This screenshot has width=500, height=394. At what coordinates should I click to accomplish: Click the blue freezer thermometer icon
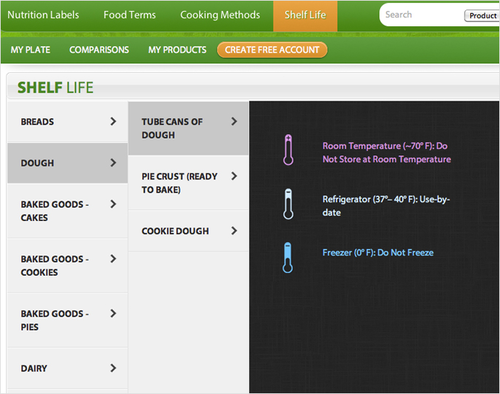point(288,258)
